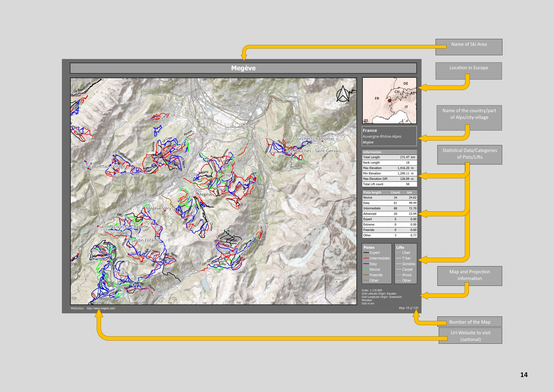The width and height of the screenshot is (554, 392).
Task: Expand the Information panel header
Action: (x=372, y=152)
